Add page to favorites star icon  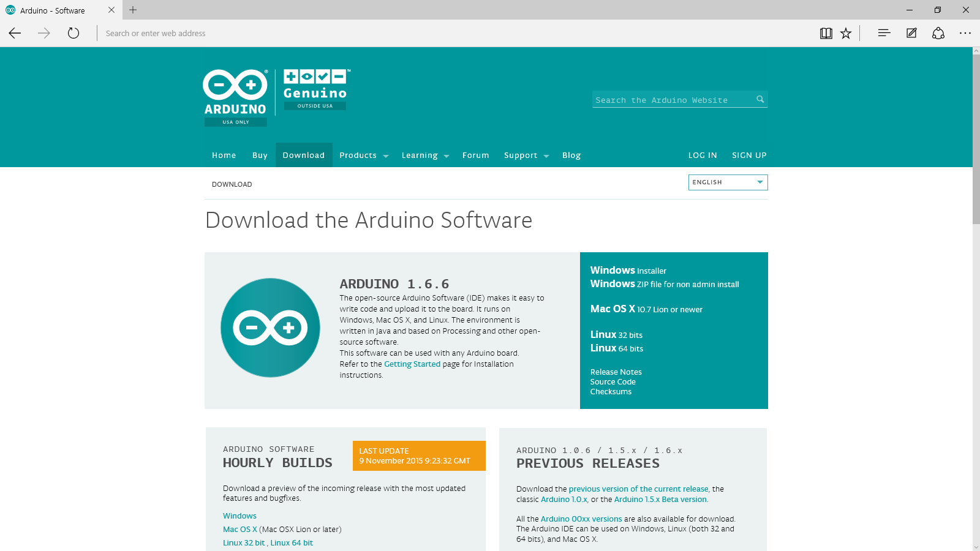coord(846,33)
